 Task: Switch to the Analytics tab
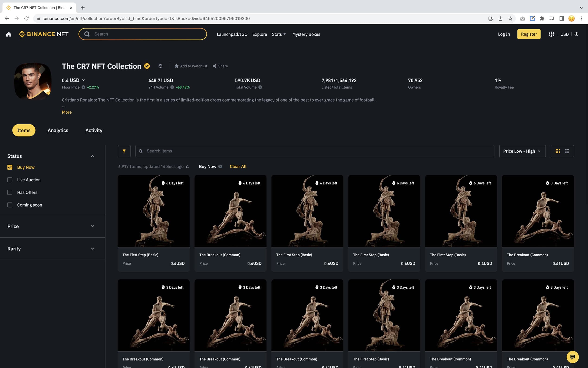[x=58, y=131]
